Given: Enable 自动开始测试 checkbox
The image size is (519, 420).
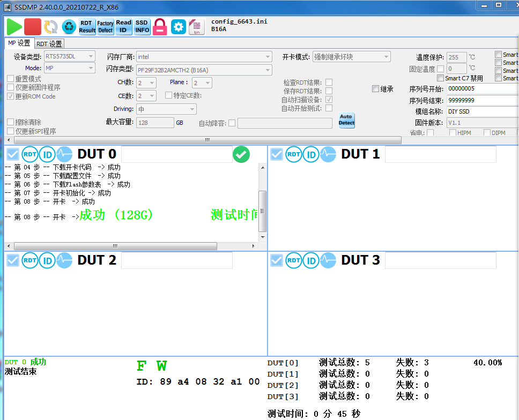Looking at the screenshot, I should point(329,108).
